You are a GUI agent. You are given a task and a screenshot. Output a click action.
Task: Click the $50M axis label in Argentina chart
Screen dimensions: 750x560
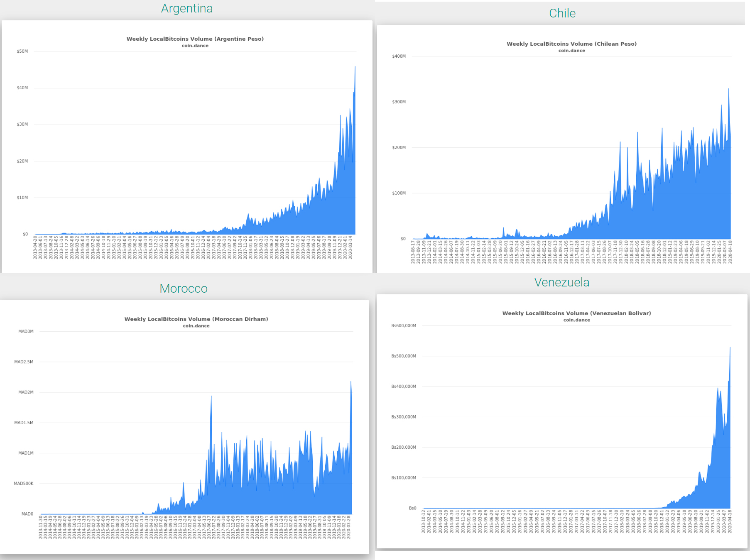[x=22, y=51]
